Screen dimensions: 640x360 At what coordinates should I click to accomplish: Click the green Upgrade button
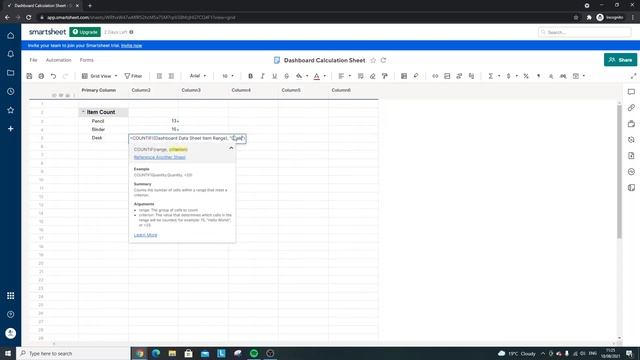point(85,32)
